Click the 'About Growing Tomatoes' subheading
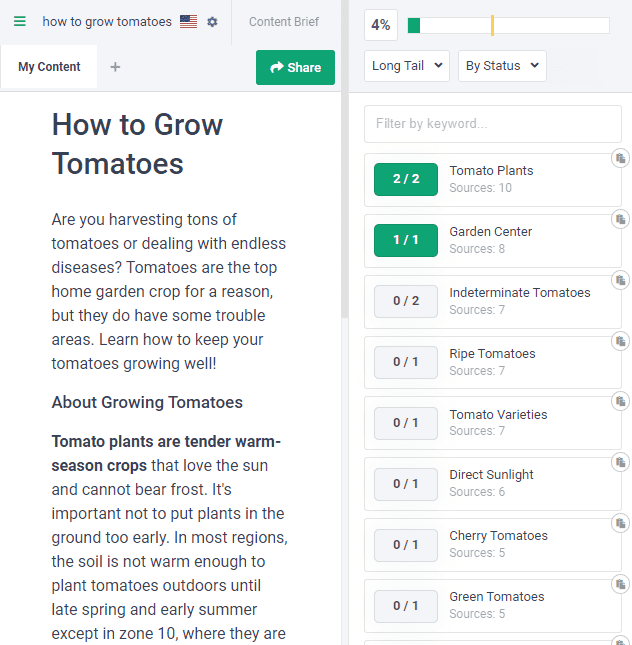The height and width of the screenshot is (645, 632). tap(147, 402)
